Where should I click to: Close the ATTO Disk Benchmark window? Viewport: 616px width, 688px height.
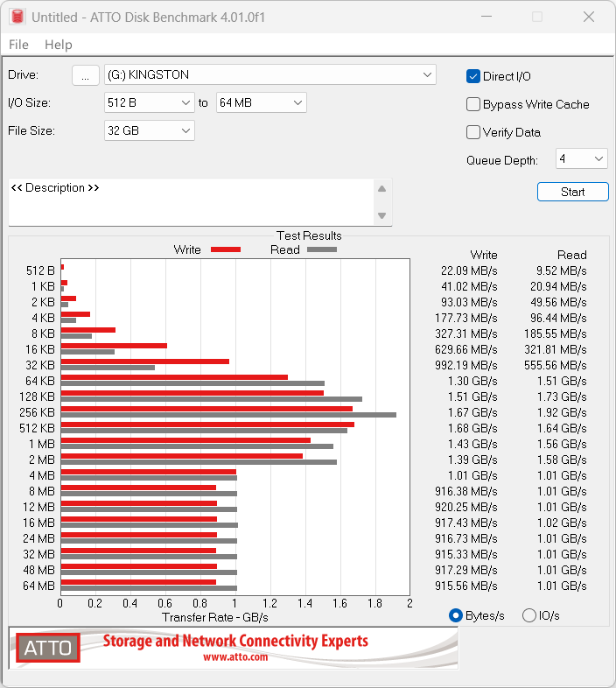tap(589, 17)
